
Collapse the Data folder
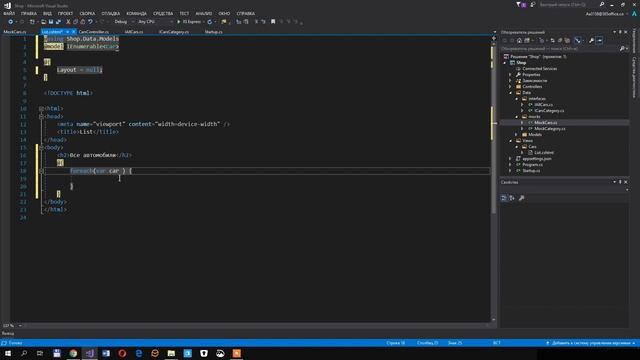[x=510, y=93]
